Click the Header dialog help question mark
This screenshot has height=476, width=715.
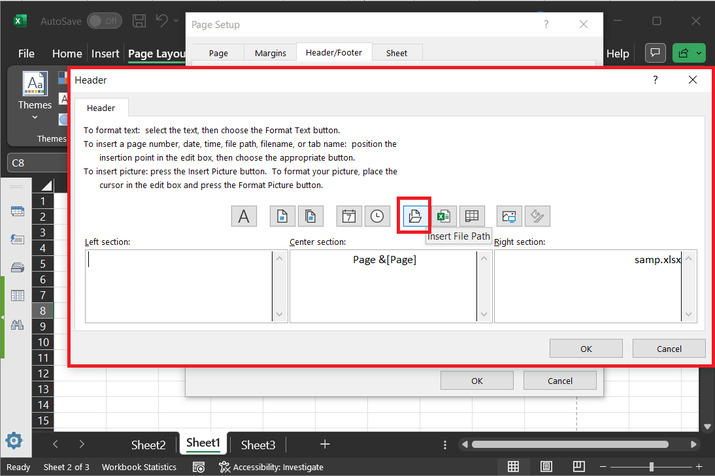tap(655, 80)
